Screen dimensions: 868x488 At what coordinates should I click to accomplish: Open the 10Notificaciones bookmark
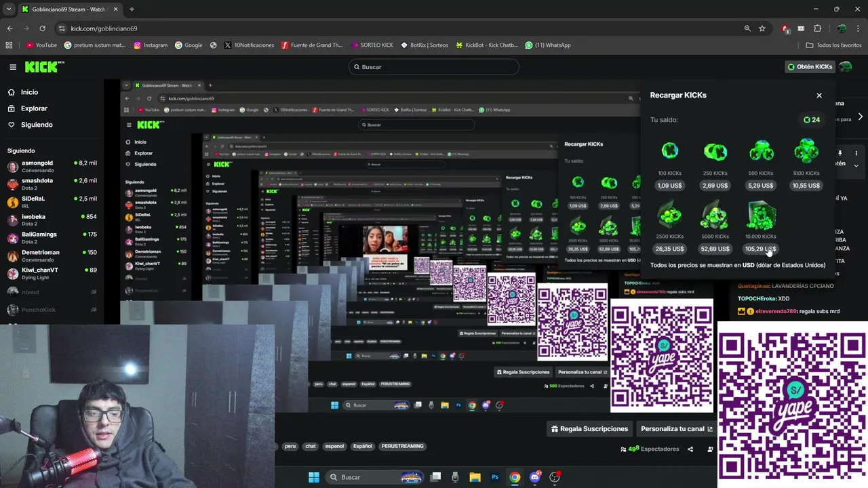point(249,45)
